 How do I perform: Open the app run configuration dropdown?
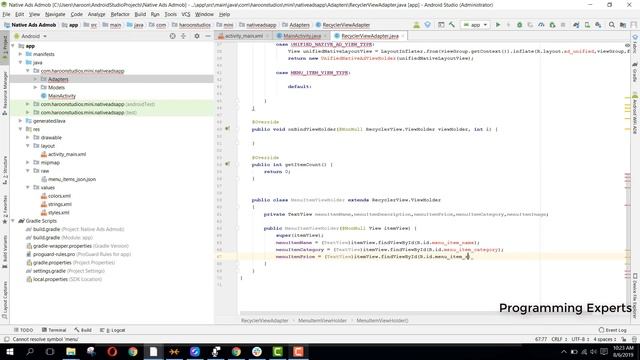tap(475, 25)
